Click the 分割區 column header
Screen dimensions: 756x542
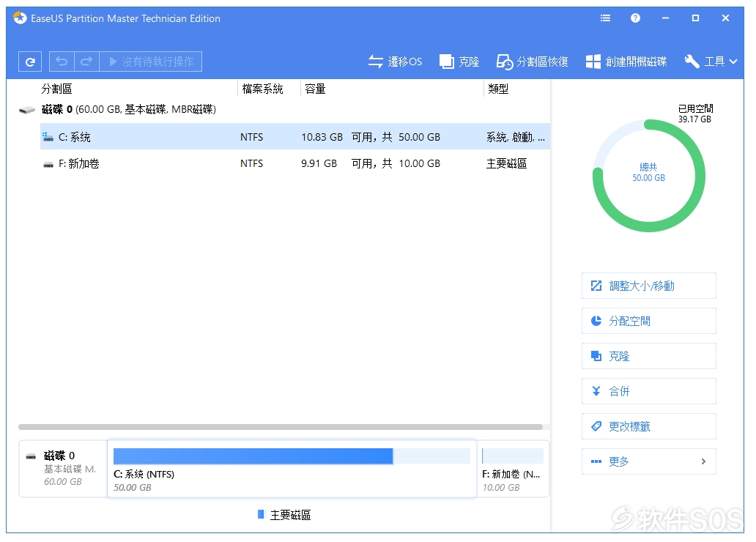pos(57,89)
